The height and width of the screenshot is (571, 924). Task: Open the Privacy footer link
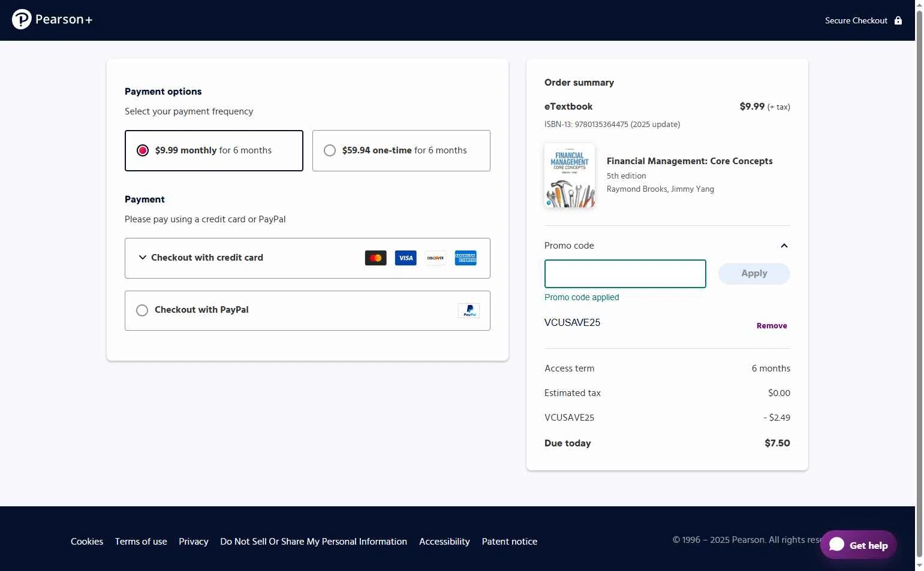pos(193,542)
